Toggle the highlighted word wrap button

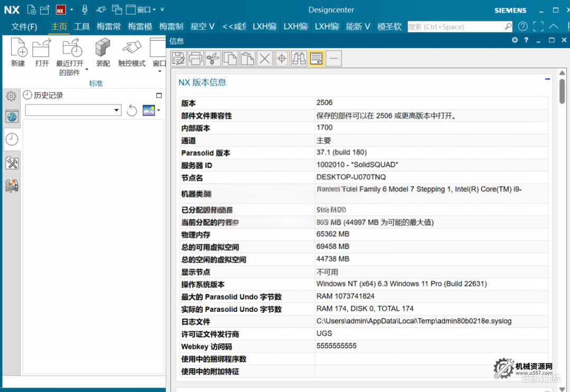coord(316,59)
